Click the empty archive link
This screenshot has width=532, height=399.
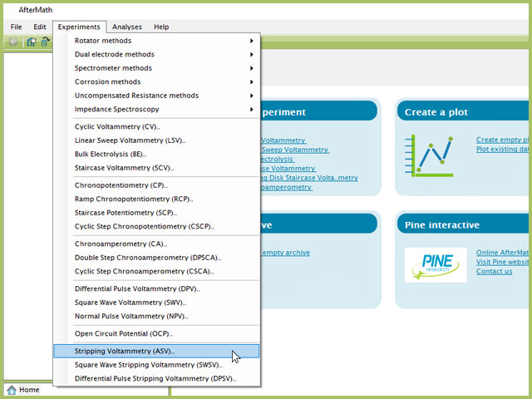285,253
